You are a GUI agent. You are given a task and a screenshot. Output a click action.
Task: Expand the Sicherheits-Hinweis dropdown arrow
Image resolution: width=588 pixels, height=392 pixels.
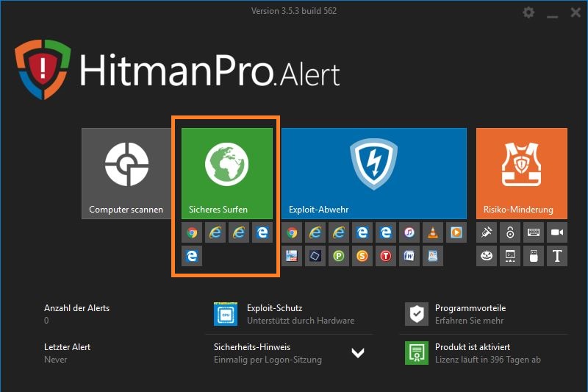[358, 353]
